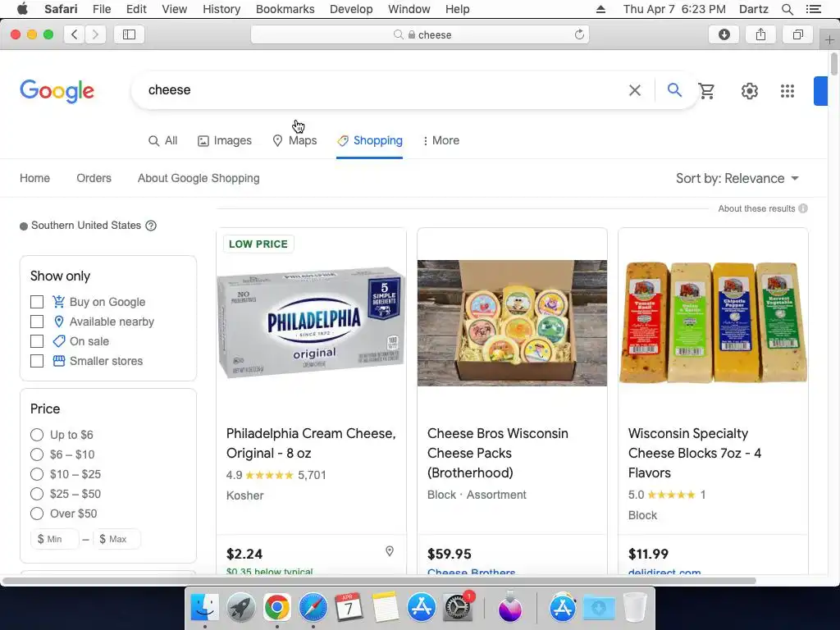Open Safari share button
This screenshot has height=630, width=840.
[760, 34]
